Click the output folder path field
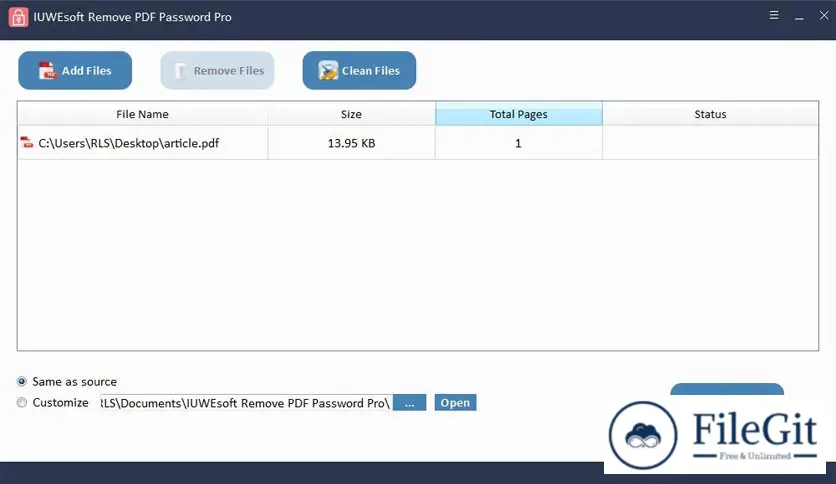 [x=245, y=403]
